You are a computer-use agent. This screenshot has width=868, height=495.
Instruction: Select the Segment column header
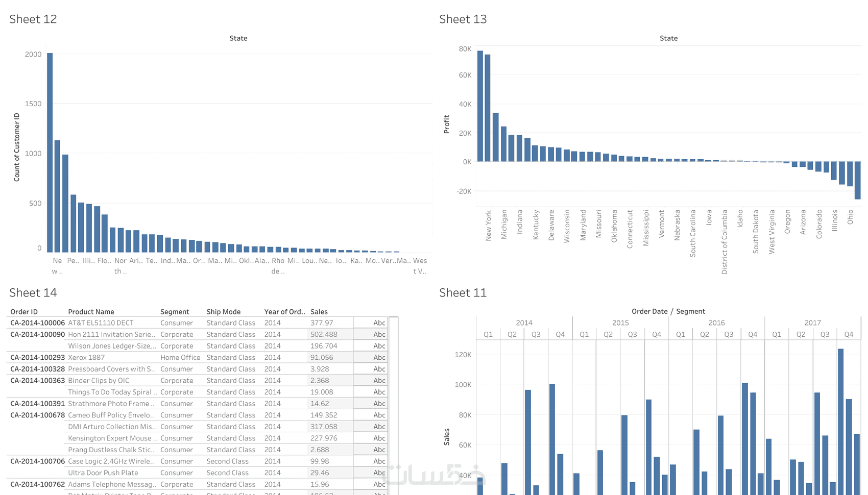(174, 311)
